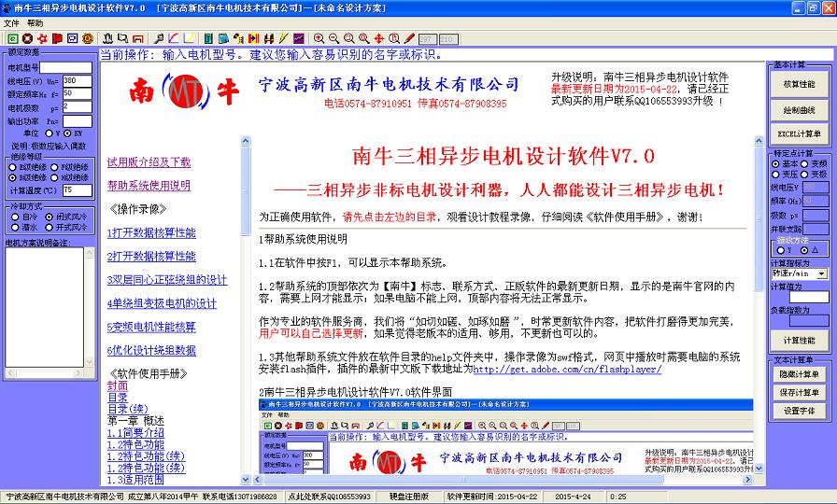
Task: Open the 转速r/min calculation index dropdown
Action: (x=821, y=273)
